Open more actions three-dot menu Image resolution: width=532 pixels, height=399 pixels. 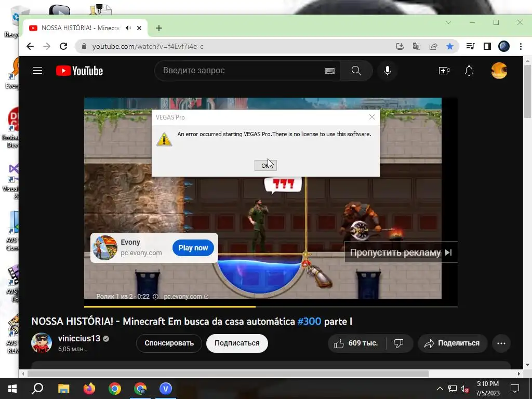[501, 343]
